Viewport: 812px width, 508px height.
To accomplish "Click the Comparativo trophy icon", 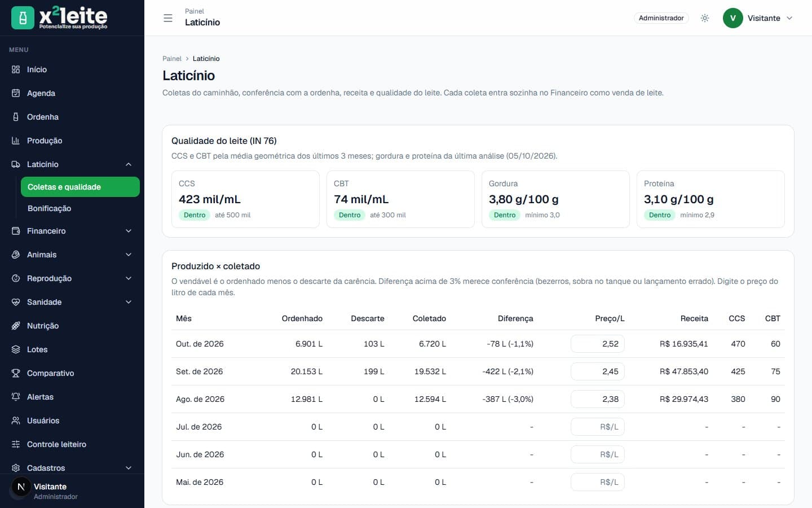I will click(x=16, y=373).
